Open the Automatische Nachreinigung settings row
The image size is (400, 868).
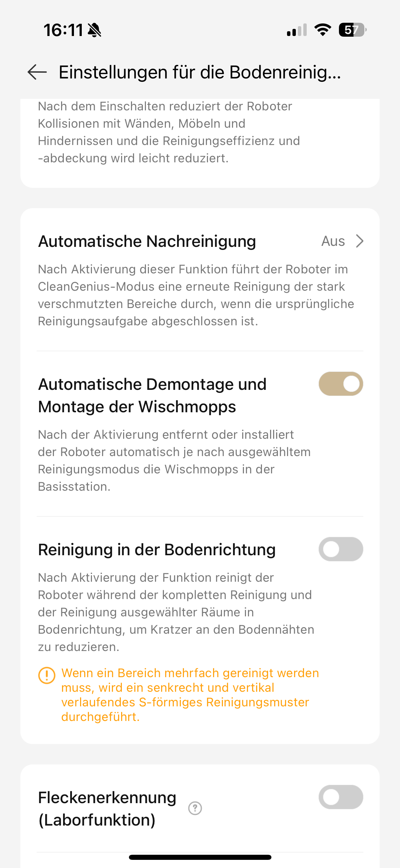pyautogui.click(x=200, y=279)
